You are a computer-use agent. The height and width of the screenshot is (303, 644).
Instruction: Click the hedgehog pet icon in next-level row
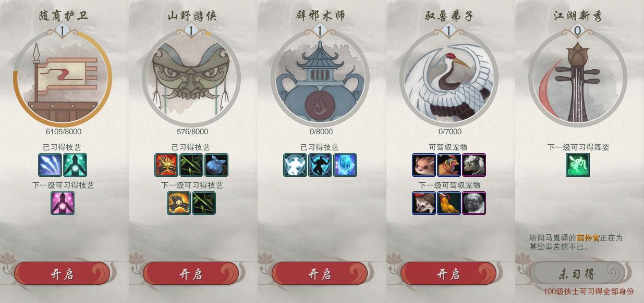(x=424, y=203)
